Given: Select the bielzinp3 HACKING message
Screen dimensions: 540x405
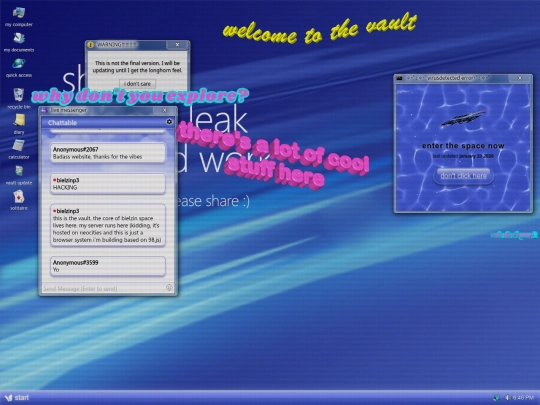Looking at the screenshot, I should click(x=108, y=184).
